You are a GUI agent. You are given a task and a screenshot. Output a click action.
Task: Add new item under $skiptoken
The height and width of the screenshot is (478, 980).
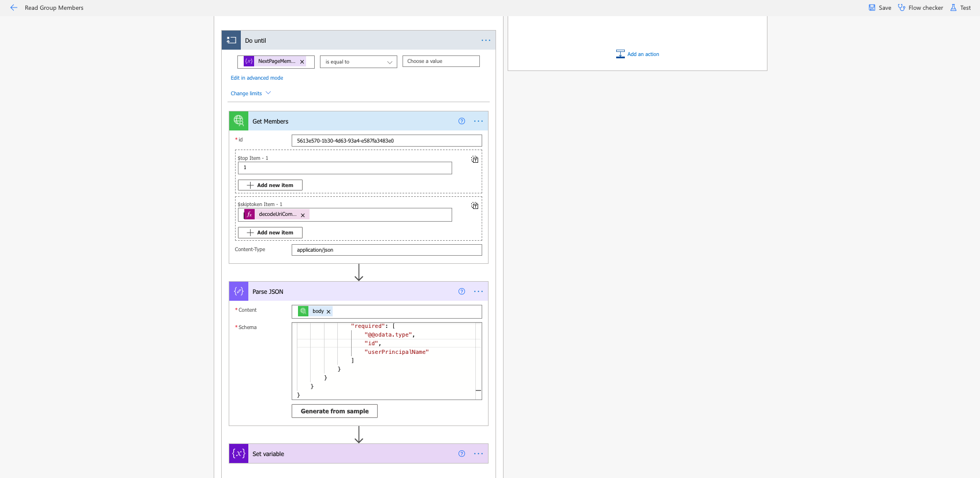(270, 233)
